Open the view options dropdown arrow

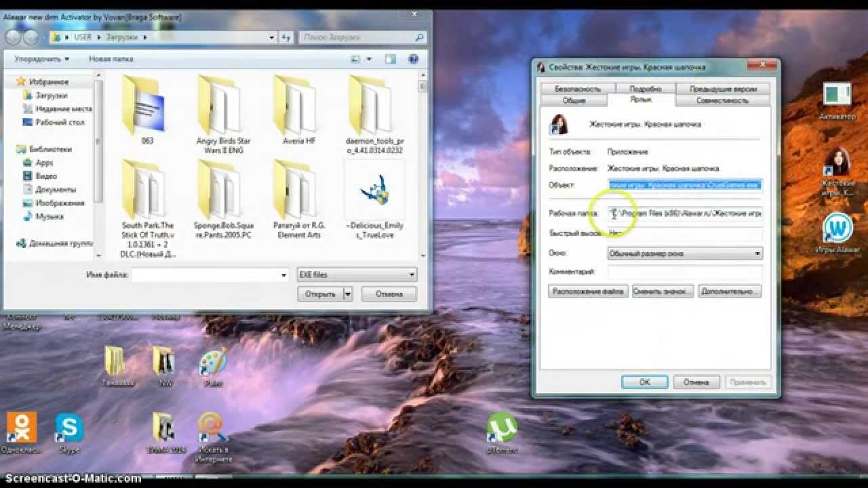pyautogui.click(x=370, y=59)
